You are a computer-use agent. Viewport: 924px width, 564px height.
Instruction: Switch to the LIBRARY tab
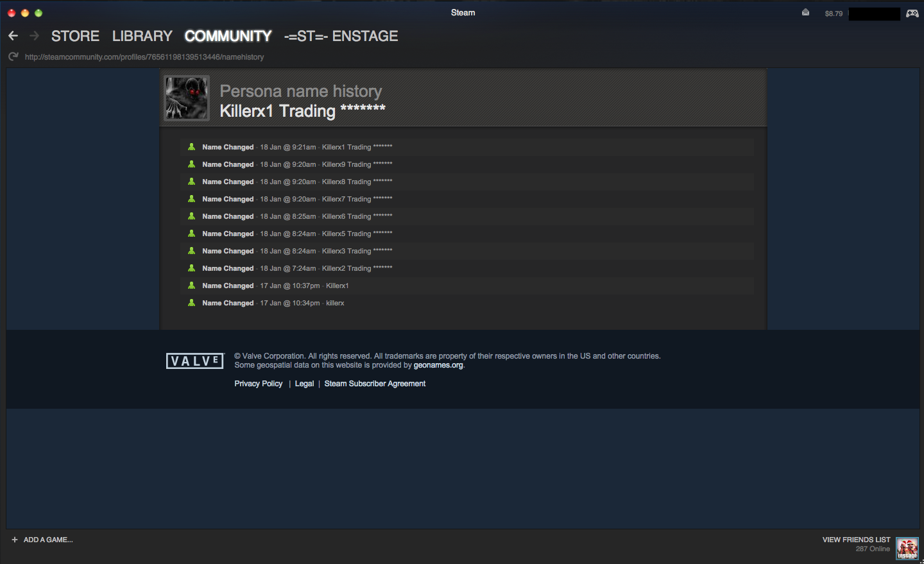(x=142, y=36)
